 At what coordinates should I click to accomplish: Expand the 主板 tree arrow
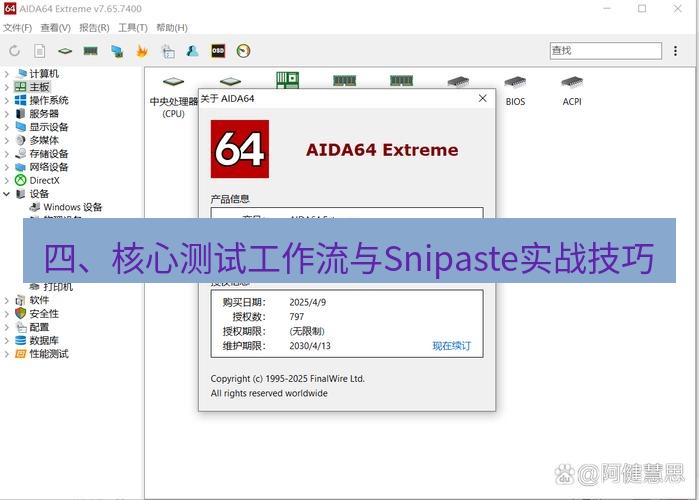coord(7,87)
